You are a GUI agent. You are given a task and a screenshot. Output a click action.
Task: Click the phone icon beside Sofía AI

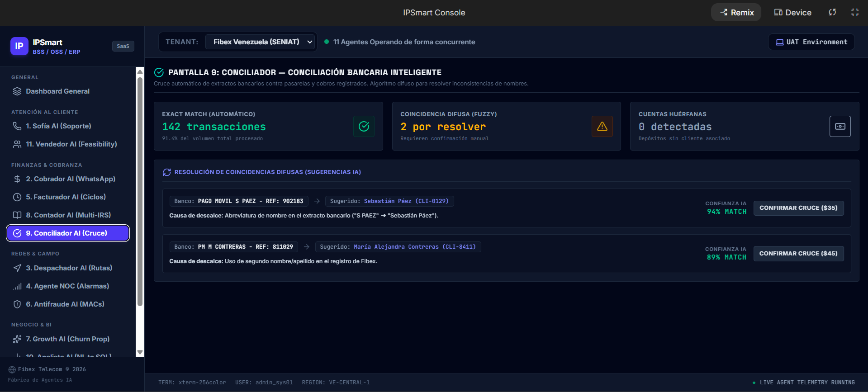click(x=17, y=126)
